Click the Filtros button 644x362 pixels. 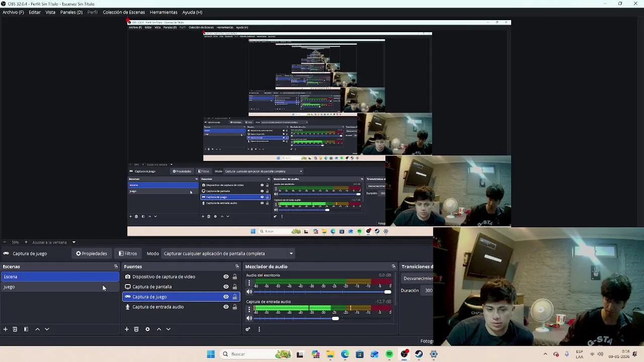click(x=128, y=253)
